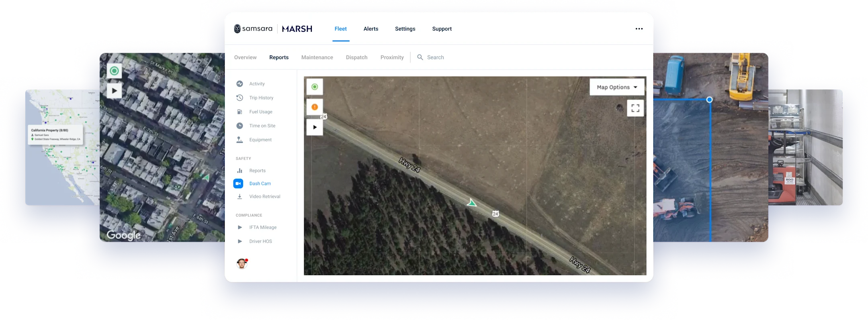Image resolution: width=868 pixels, height=320 pixels.
Task: Select Dash Cam in sidebar
Action: tap(260, 183)
